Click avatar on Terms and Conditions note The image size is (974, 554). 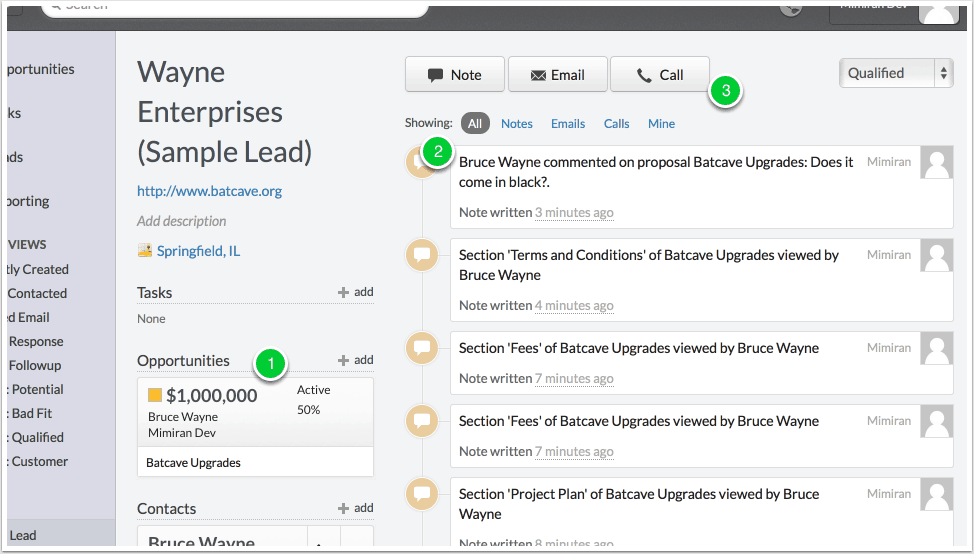[937, 255]
